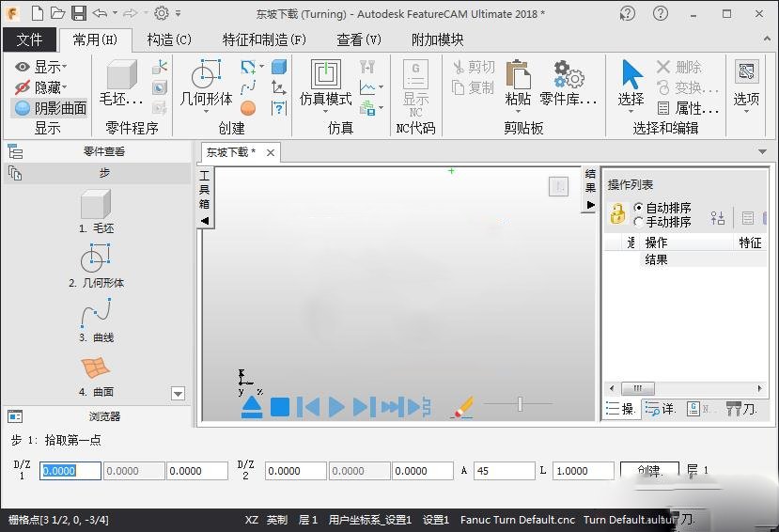The height and width of the screenshot is (532, 779).
Task: Select the 常用(H) ribbon tab
Action: click(x=96, y=39)
